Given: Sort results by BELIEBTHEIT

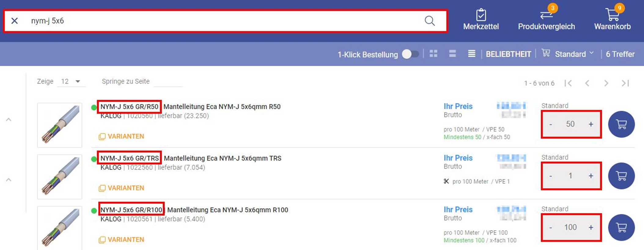Looking at the screenshot, I should click(x=508, y=54).
